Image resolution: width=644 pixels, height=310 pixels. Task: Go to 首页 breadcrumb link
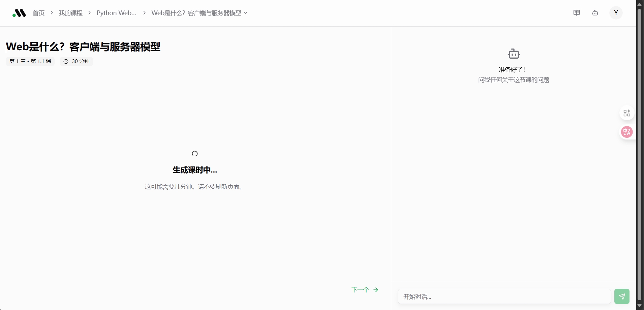(39, 13)
